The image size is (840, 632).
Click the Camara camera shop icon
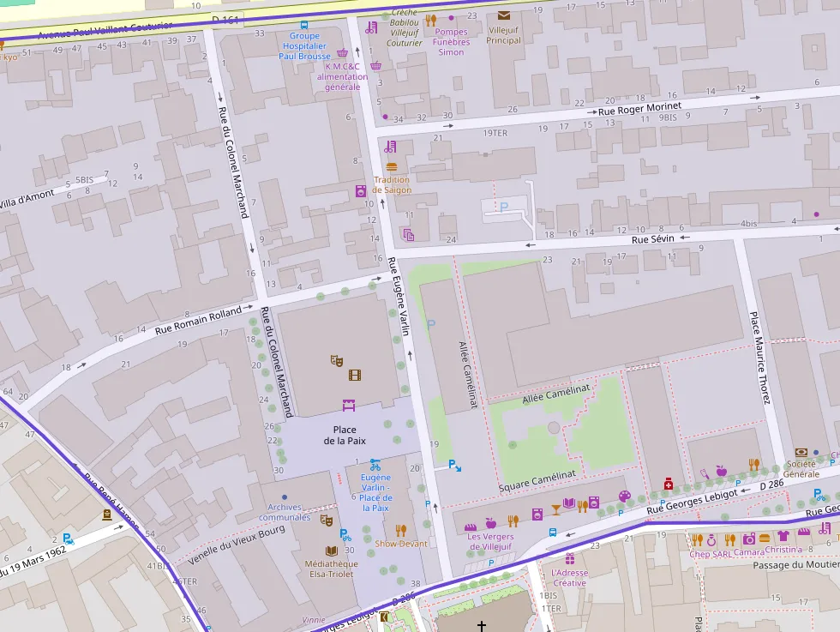750,539
